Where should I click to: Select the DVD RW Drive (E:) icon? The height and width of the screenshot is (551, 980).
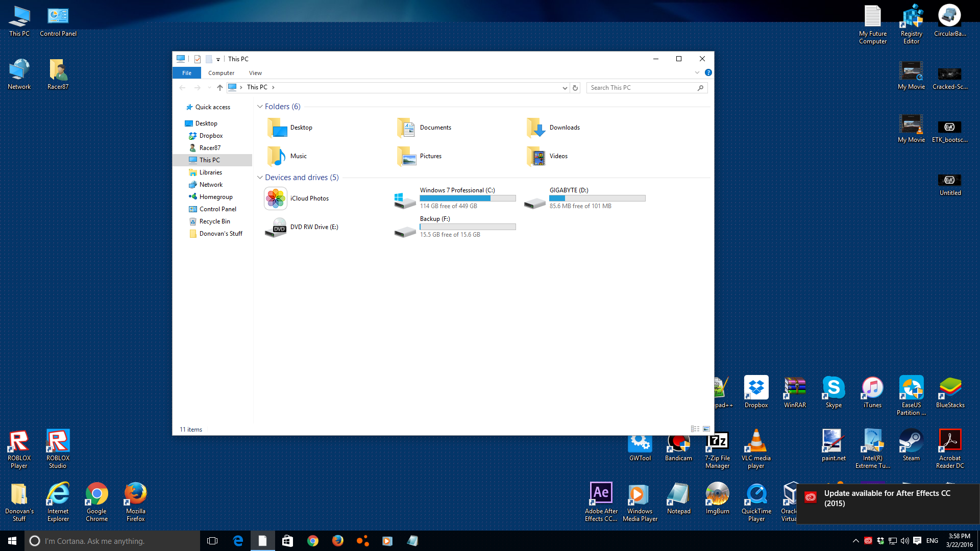tap(276, 227)
